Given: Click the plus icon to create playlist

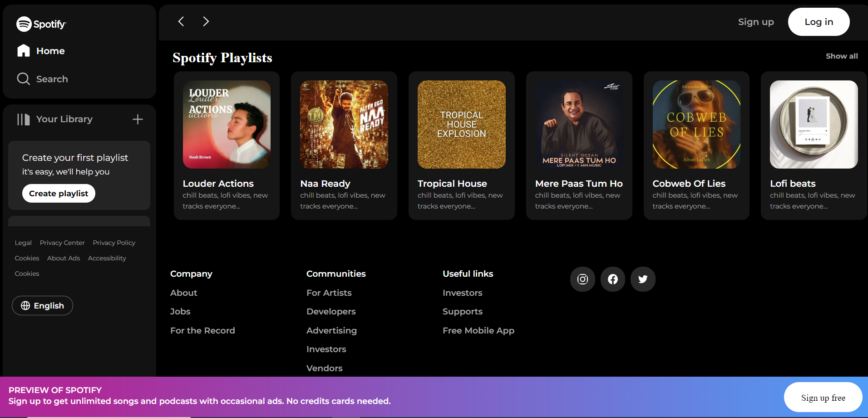Looking at the screenshot, I should [x=138, y=119].
